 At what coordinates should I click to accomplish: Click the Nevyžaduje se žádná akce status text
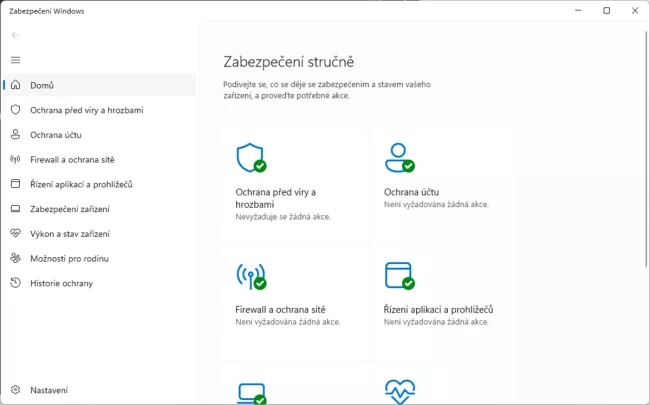283,217
